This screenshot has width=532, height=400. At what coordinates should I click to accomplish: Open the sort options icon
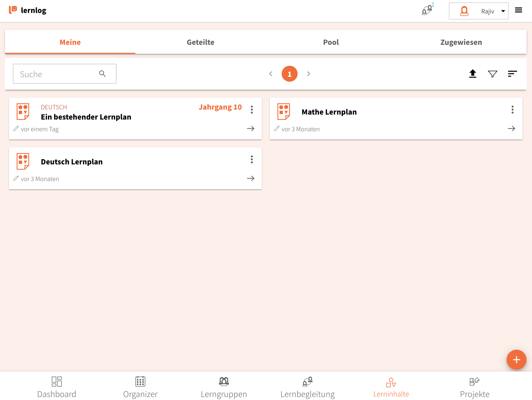tap(512, 74)
